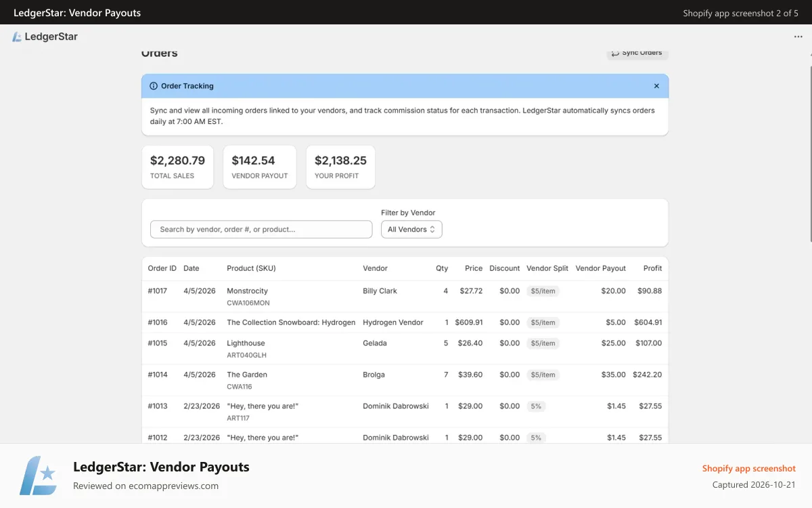Click the Monstrocity product name
The image size is (812, 508).
pos(247,291)
